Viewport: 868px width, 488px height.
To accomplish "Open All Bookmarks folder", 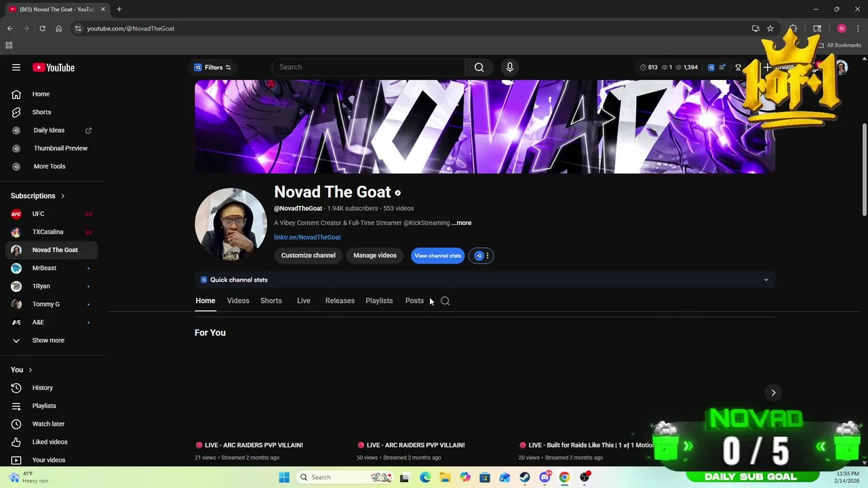I will [840, 45].
